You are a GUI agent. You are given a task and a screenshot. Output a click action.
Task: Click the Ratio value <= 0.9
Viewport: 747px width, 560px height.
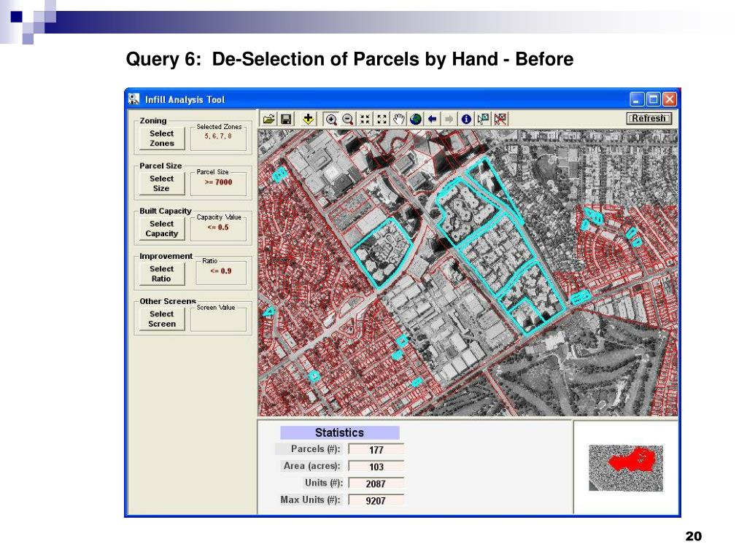[x=221, y=271]
